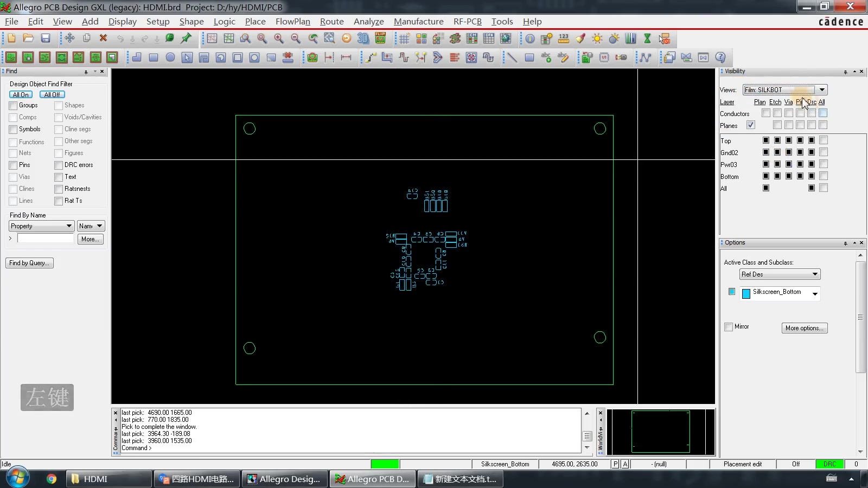The width and height of the screenshot is (868, 488).
Task: Click the New file icon
Action: 11,38
